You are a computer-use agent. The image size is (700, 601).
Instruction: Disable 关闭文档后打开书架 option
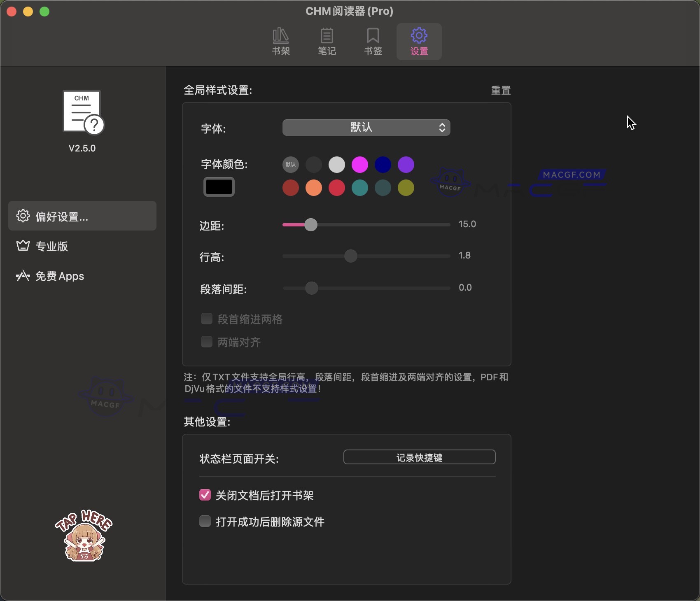(x=205, y=495)
